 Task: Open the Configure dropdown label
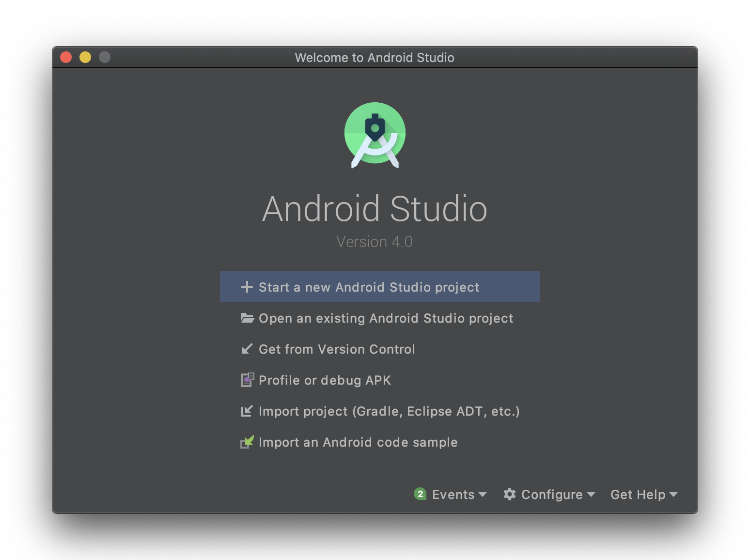[x=552, y=495]
